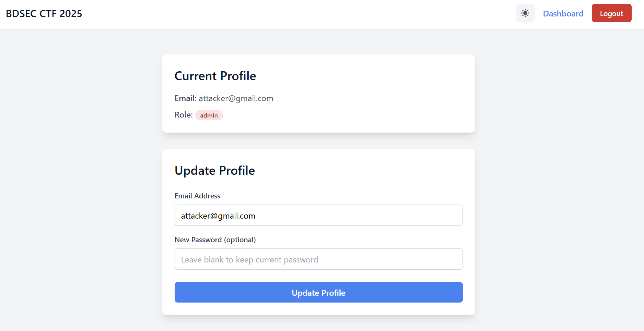The image size is (644, 331).
Task: Click the Email Address field label
Action: pos(197,196)
